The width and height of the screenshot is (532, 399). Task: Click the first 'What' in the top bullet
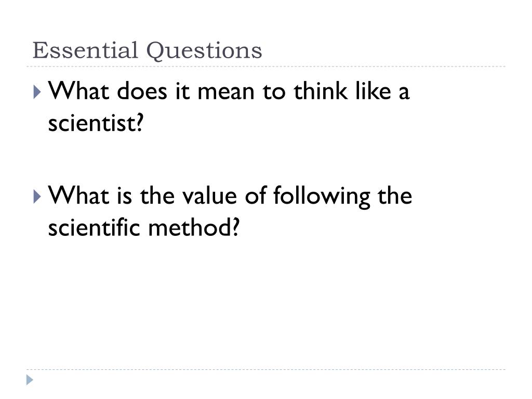(x=79, y=91)
